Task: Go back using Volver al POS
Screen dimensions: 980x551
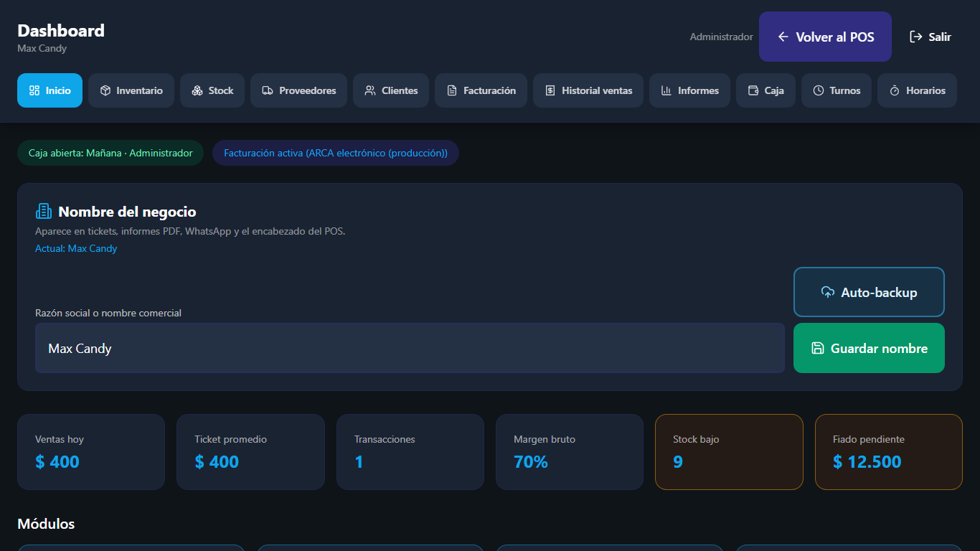Action: tap(825, 37)
